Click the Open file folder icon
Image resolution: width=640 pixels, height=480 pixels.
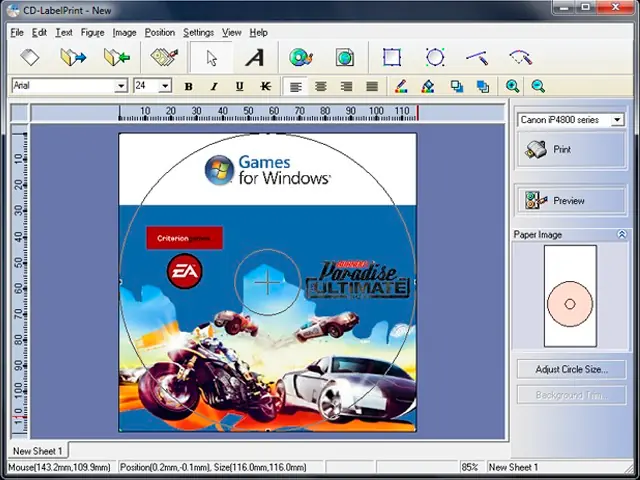click(73, 57)
